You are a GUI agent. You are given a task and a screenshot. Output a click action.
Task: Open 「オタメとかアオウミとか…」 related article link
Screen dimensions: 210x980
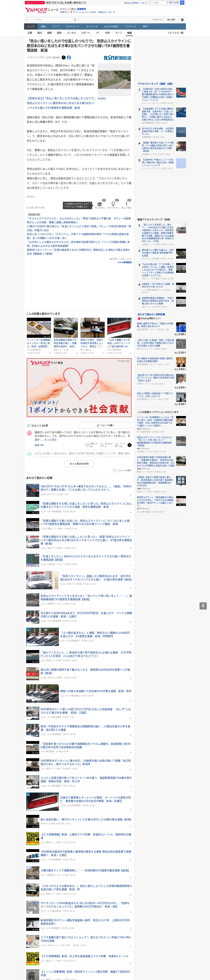pyautogui.click(x=79, y=220)
